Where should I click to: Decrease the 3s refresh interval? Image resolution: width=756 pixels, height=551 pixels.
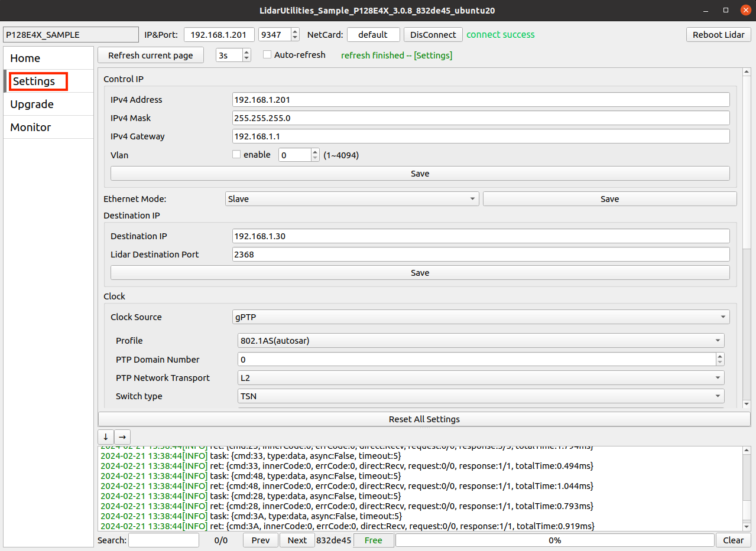pos(246,58)
